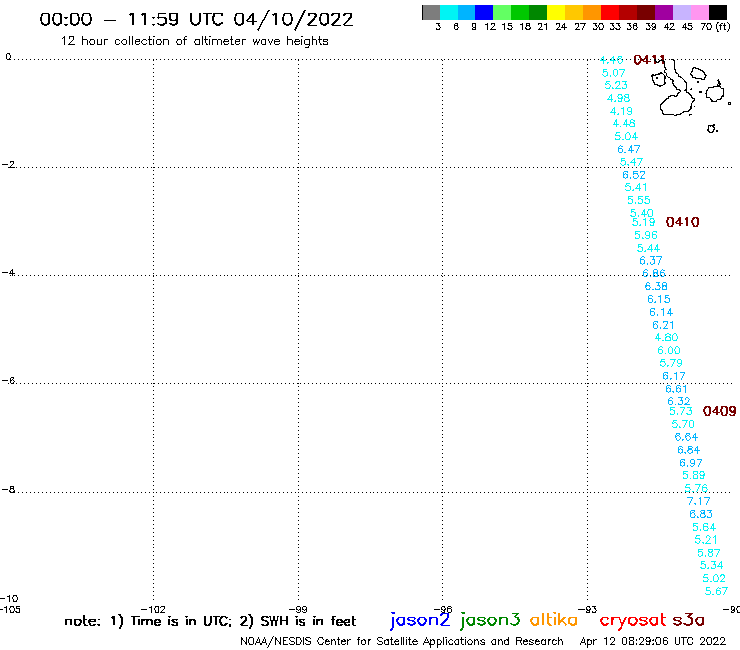The image size is (740, 650).
Task: Click the wave height value 5.96
Action: [646, 235]
